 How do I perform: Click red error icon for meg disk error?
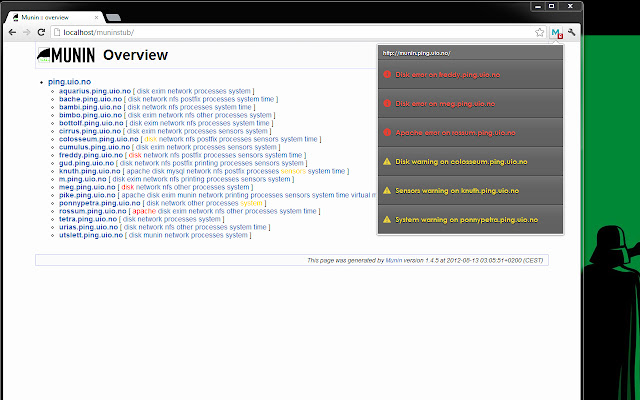tap(387, 103)
